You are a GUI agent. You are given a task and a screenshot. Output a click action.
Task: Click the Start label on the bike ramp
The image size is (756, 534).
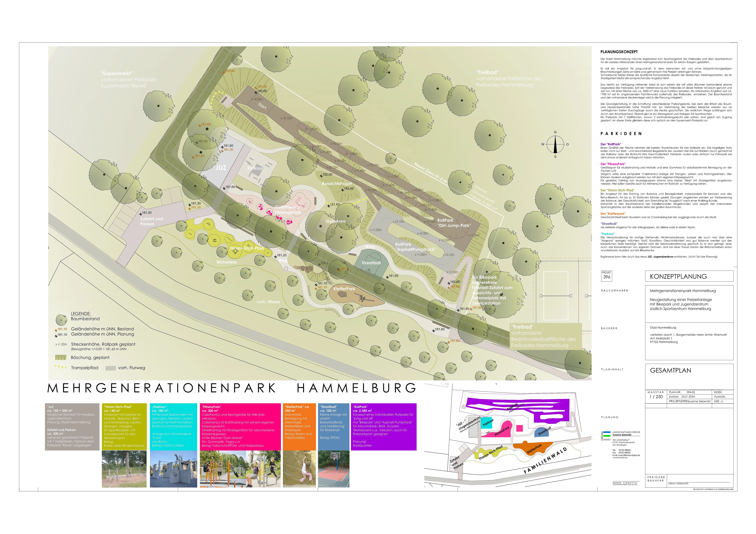click(262, 106)
